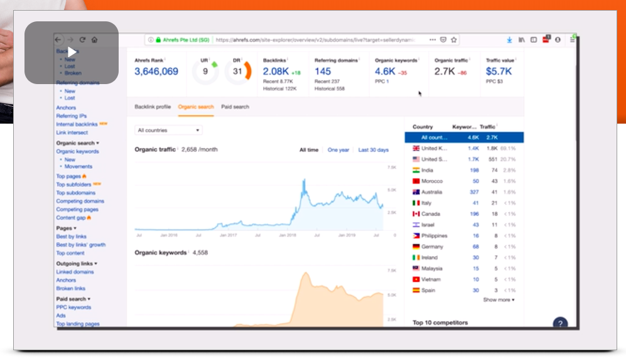Click the Australia flag icon

pyautogui.click(x=416, y=192)
